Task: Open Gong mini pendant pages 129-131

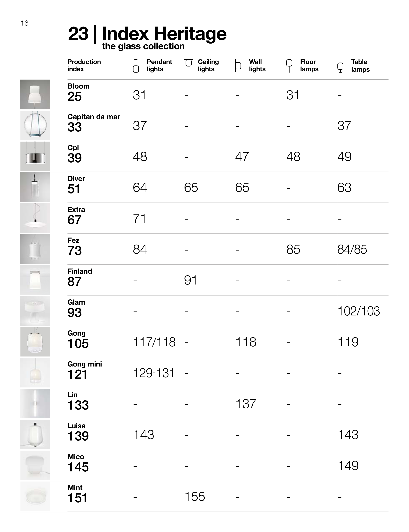Action: (x=154, y=373)
